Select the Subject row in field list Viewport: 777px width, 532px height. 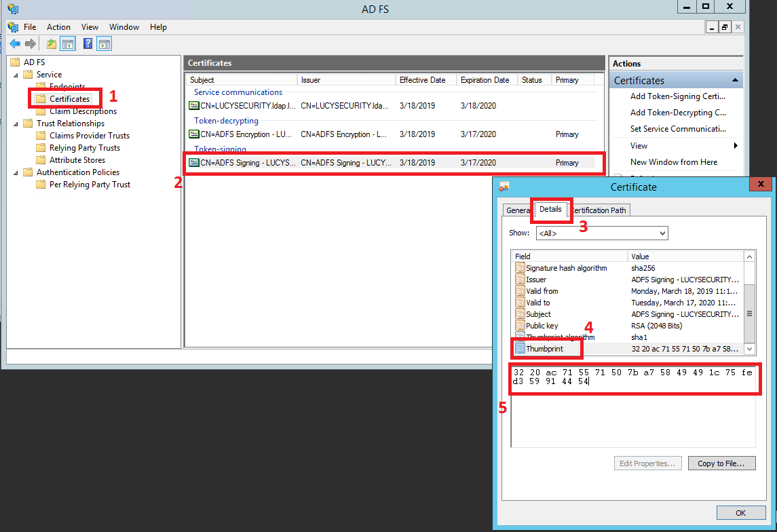(x=627, y=314)
